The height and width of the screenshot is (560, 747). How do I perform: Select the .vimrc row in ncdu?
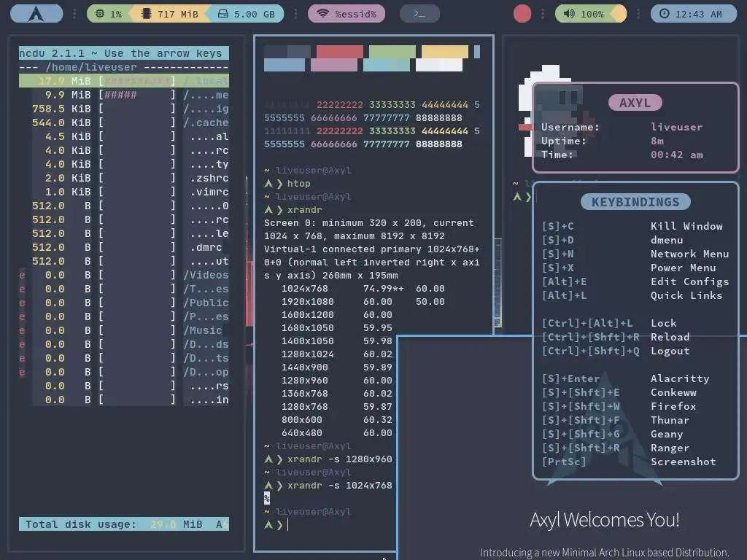tap(124, 192)
